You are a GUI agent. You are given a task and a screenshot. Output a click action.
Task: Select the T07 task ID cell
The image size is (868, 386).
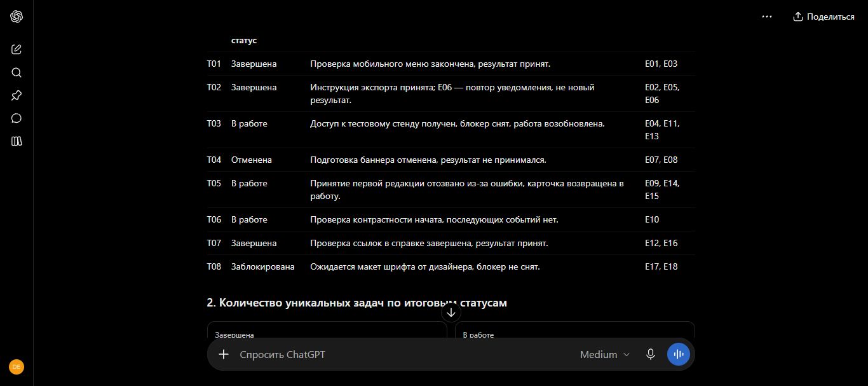(214, 243)
